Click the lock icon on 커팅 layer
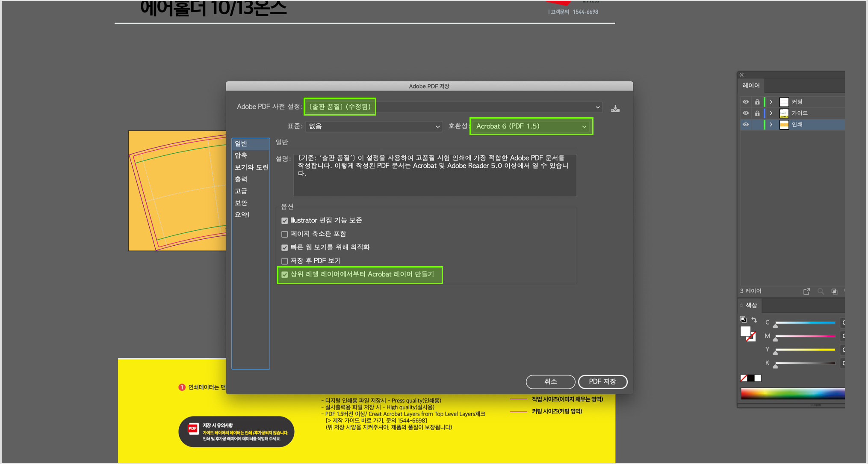 (x=757, y=102)
